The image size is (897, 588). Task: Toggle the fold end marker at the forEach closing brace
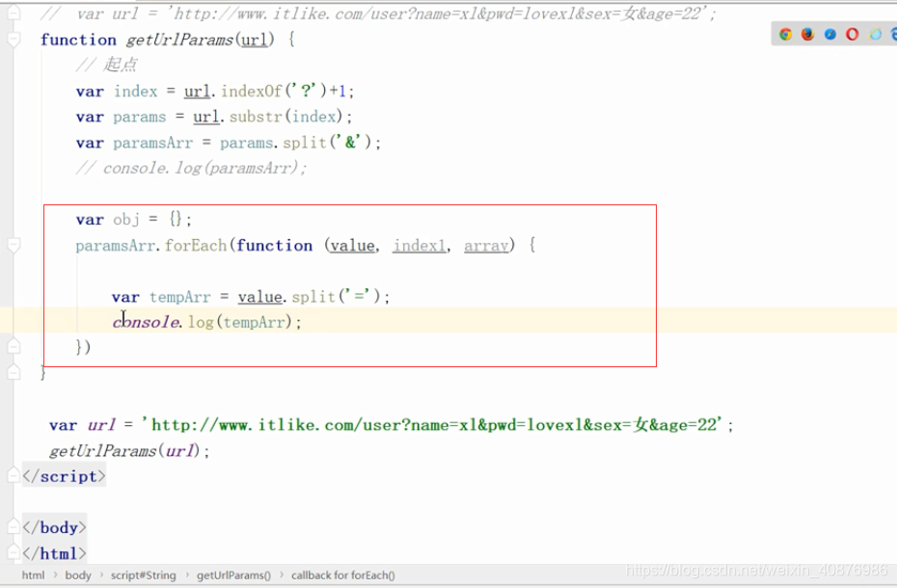coord(14,347)
